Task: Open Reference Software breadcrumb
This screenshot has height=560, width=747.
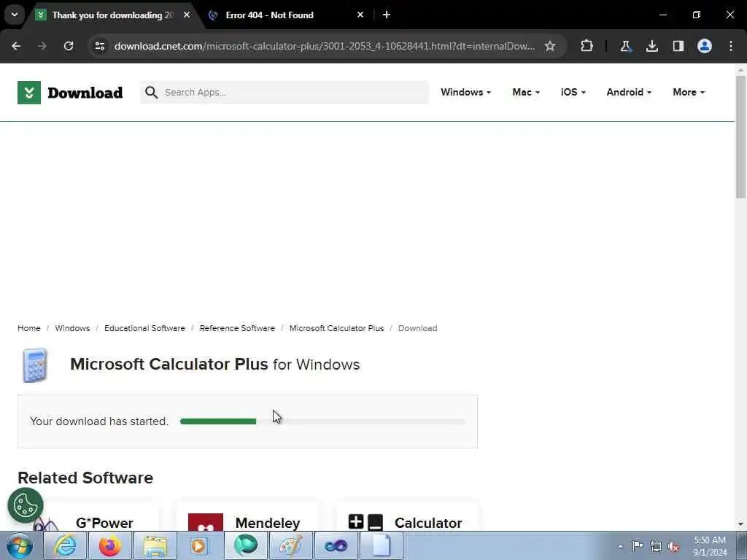Action: coord(237,328)
